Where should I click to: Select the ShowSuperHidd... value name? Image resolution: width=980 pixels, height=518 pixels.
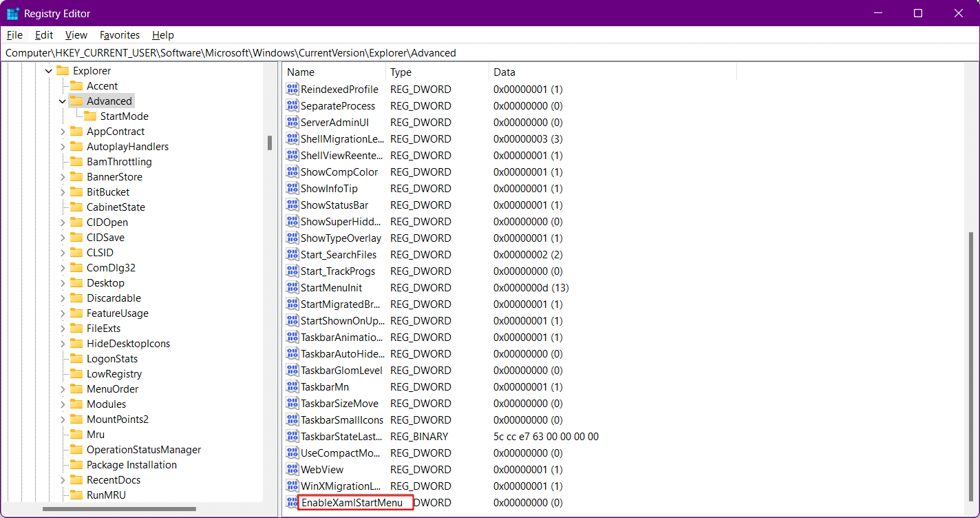coord(341,222)
